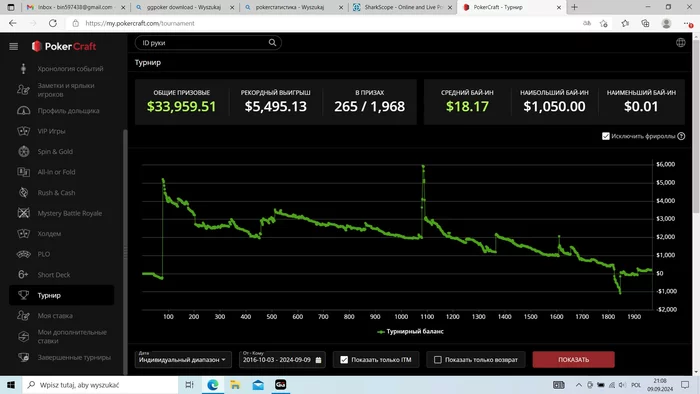
Task: Open Mystery Battle Royale section
Action: 70,213
